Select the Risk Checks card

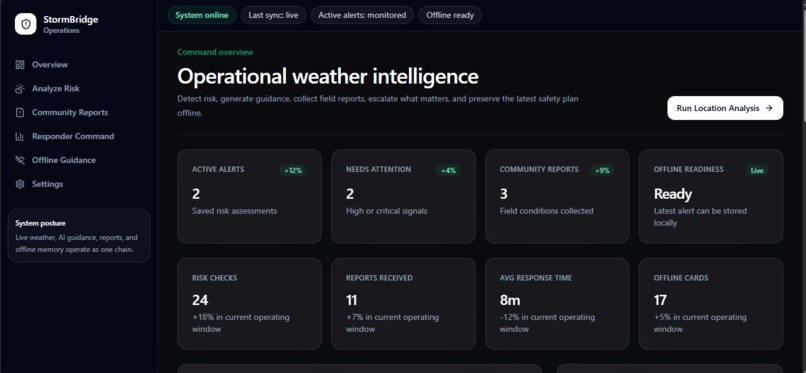click(x=249, y=304)
